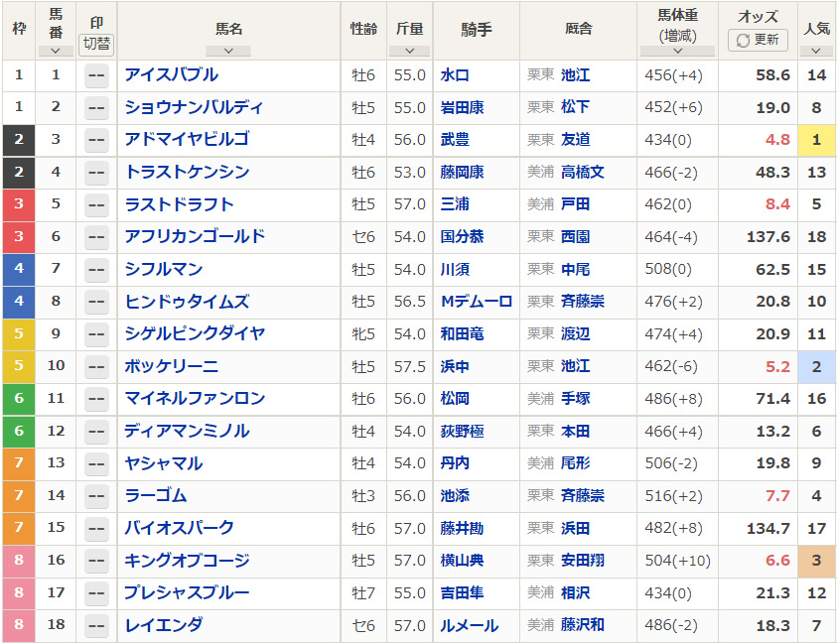
Task: Open trainer 藤沢和 stable page
Action: (x=583, y=625)
